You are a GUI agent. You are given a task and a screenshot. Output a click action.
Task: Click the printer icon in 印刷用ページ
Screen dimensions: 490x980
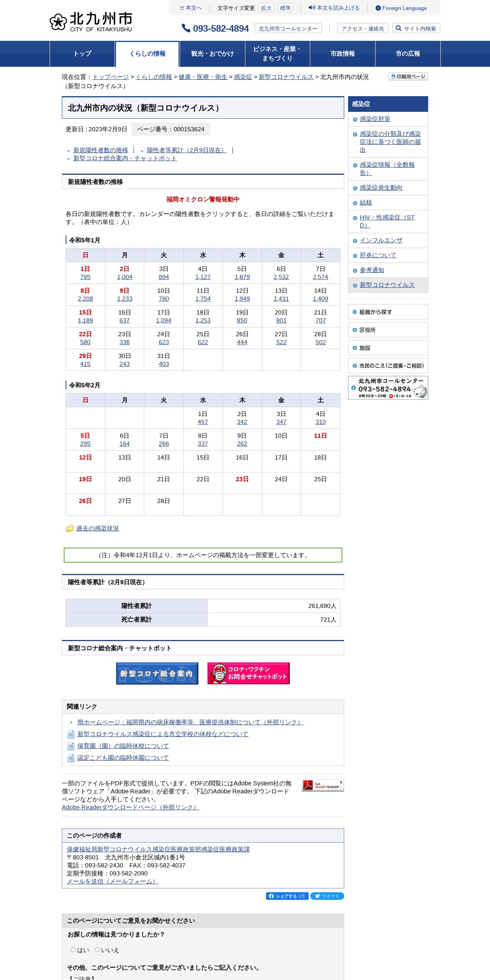tap(393, 77)
